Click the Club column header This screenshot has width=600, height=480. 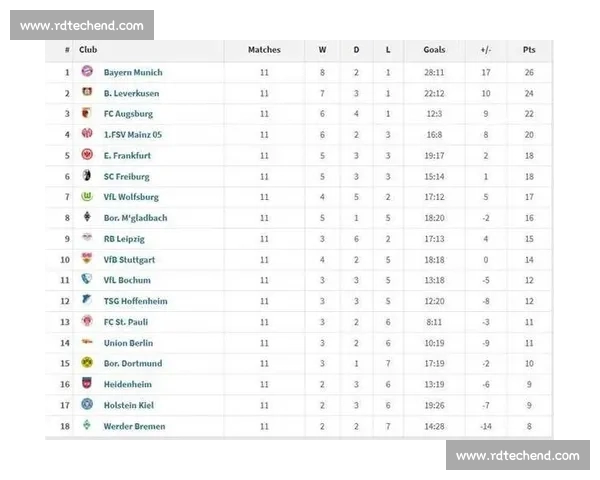pyautogui.click(x=88, y=49)
